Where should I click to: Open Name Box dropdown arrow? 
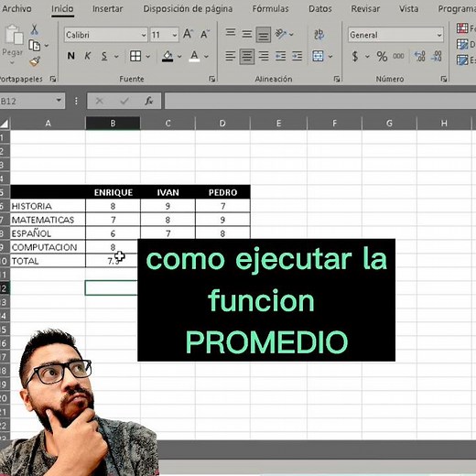point(59,100)
